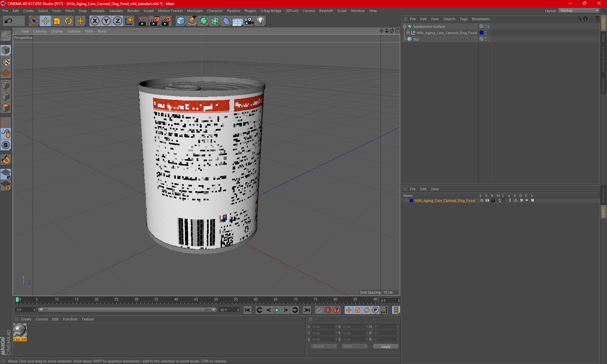Go to start of animation

pyautogui.click(x=248, y=310)
